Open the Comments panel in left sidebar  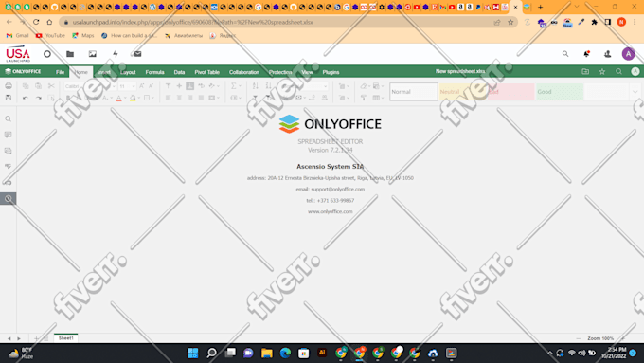pyautogui.click(x=9, y=135)
